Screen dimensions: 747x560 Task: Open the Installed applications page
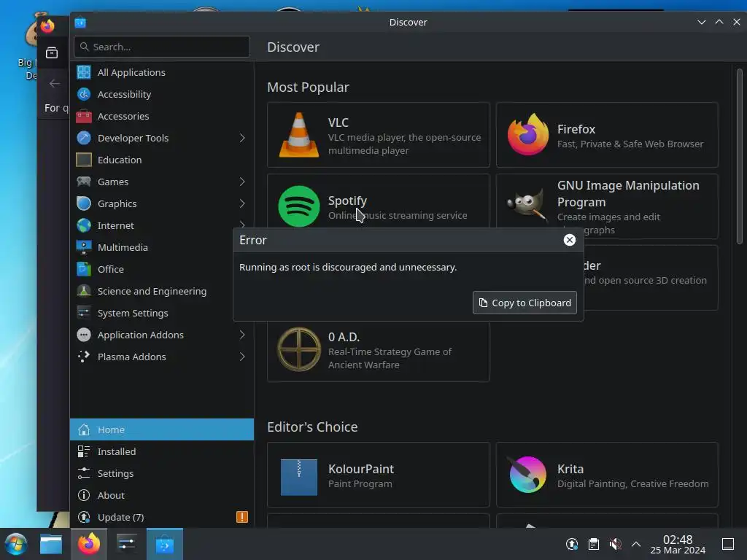(x=162, y=451)
